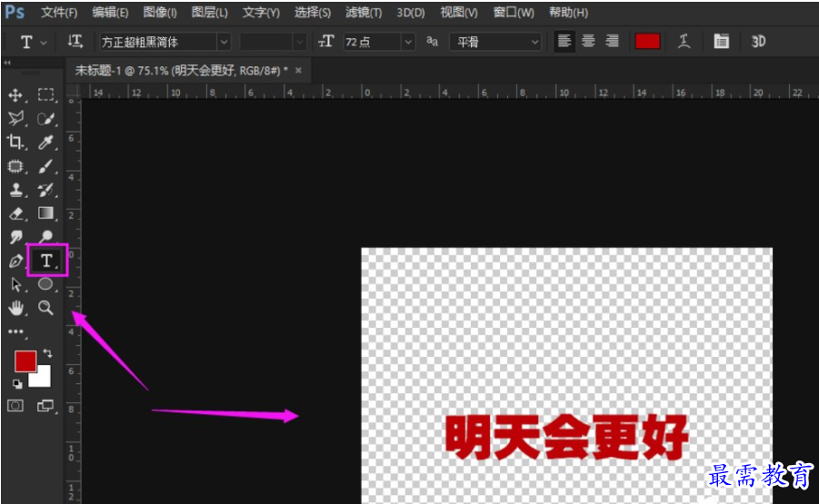Expand the font style dropdown
Viewport: 819px width, 504px height.
point(299,42)
